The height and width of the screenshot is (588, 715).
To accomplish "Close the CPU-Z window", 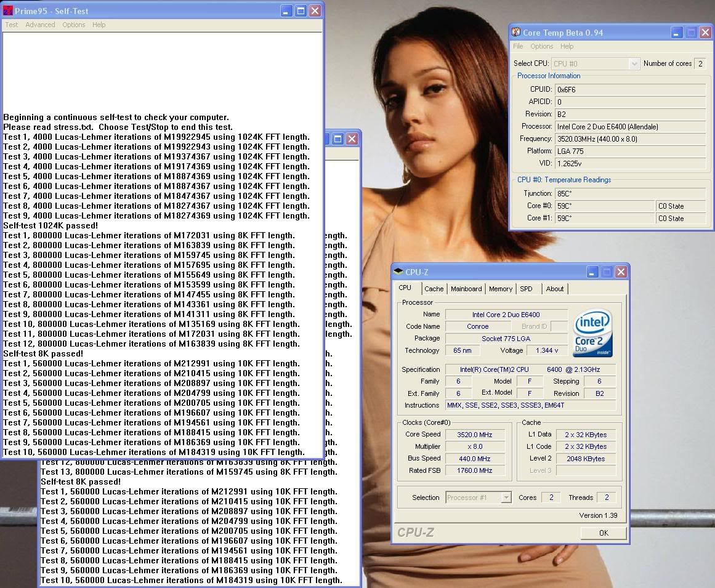I will coord(621,272).
